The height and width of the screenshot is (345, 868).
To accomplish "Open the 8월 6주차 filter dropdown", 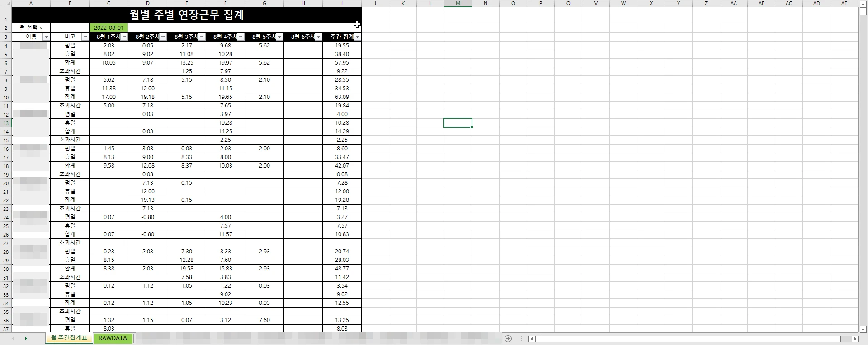I will pyautogui.click(x=318, y=37).
